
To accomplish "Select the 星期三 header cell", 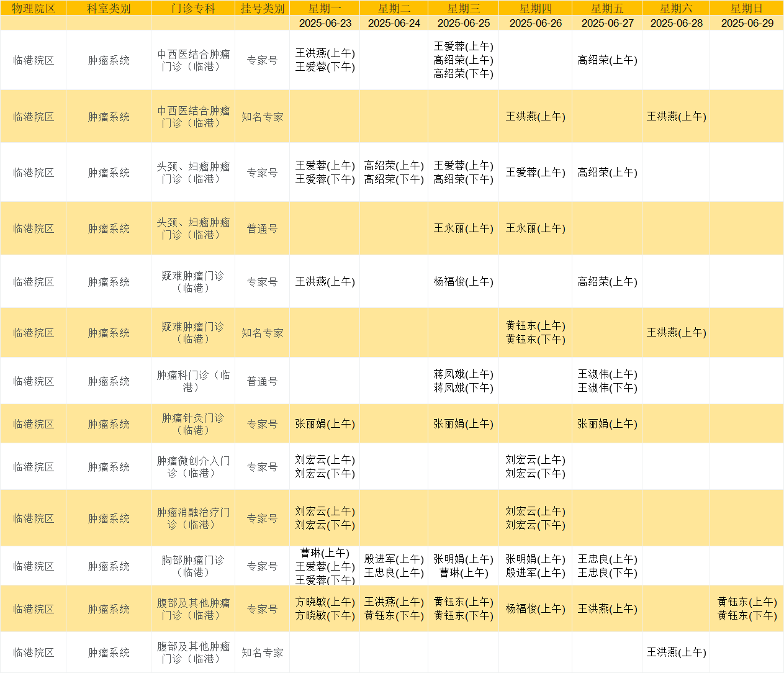I will point(464,8).
